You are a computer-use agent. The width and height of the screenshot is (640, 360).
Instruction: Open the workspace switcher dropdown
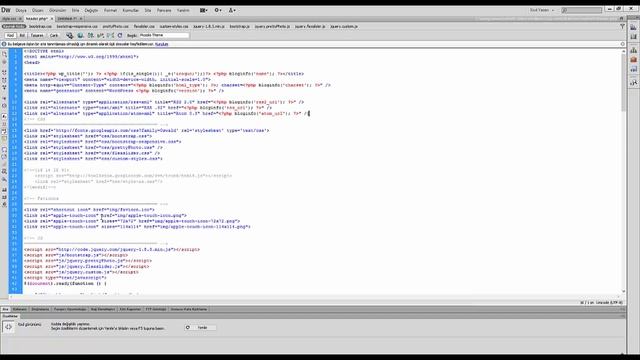point(542,10)
